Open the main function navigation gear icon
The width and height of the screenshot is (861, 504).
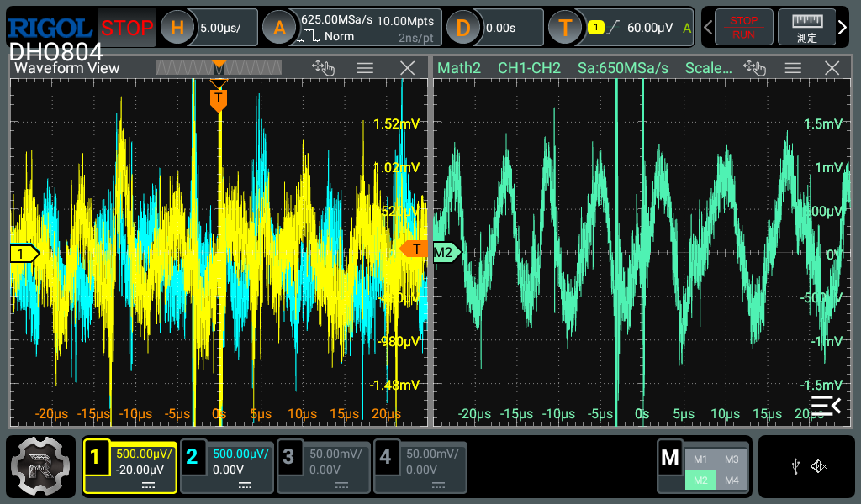[40, 465]
